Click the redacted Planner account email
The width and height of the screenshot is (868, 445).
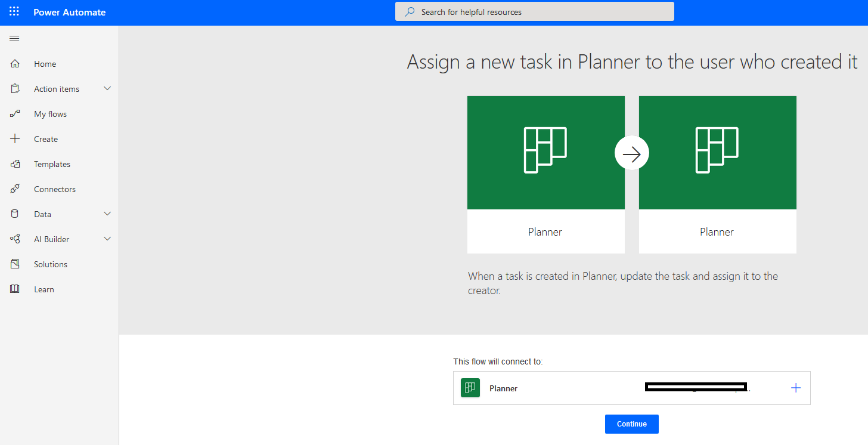(x=696, y=387)
